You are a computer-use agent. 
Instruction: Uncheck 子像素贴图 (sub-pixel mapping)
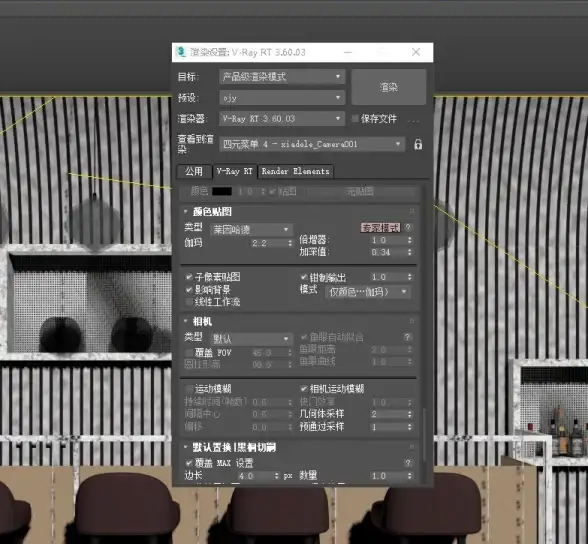(x=189, y=277)
